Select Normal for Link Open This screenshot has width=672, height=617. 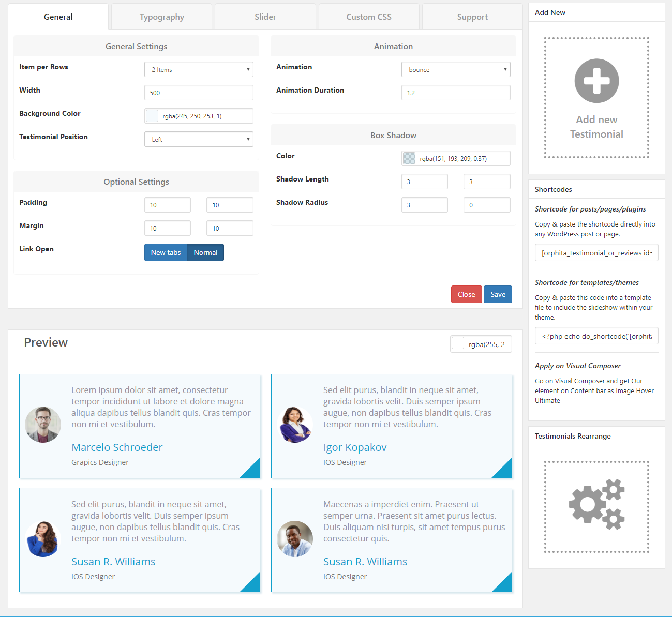pos(205,252)
